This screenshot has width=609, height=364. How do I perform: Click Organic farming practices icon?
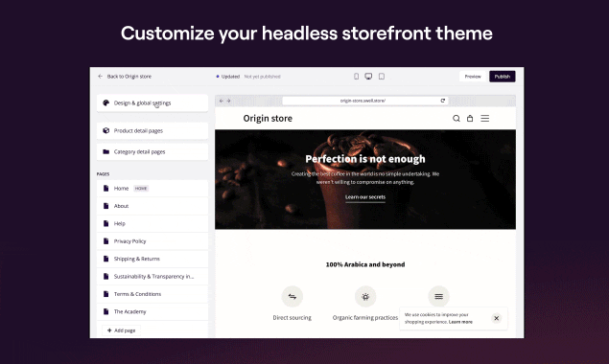coord(365,297)
